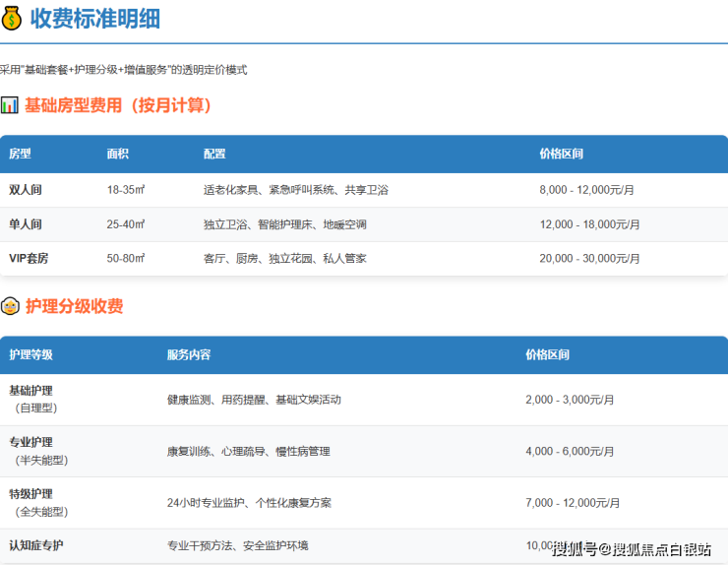Click the 收费标准明细 page title
This screenshot has height=565, width=728.
point(94,19)
